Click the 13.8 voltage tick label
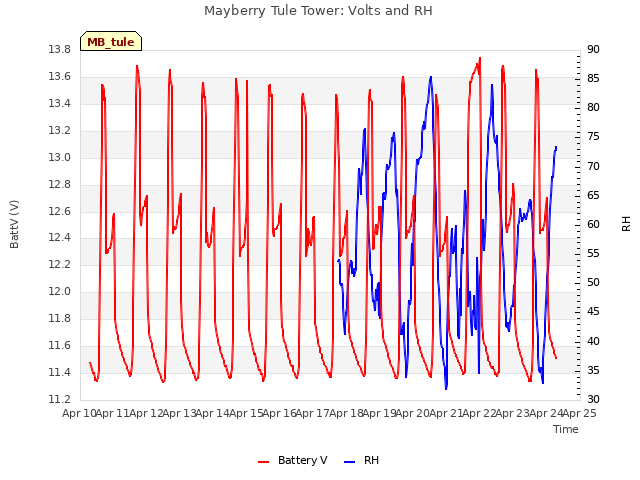The height and width of the screenshot is (480, 640). tap(59, 50)
